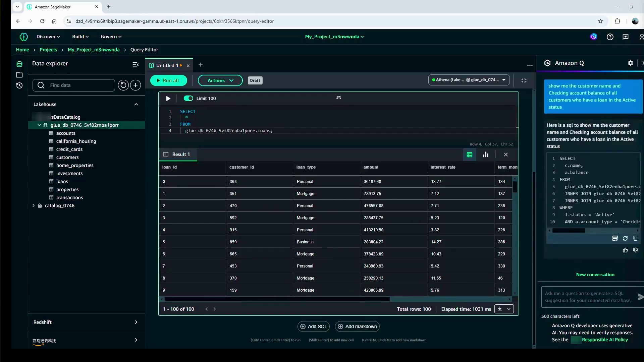Collapse the Data explorer panel icon

(136, 65)
